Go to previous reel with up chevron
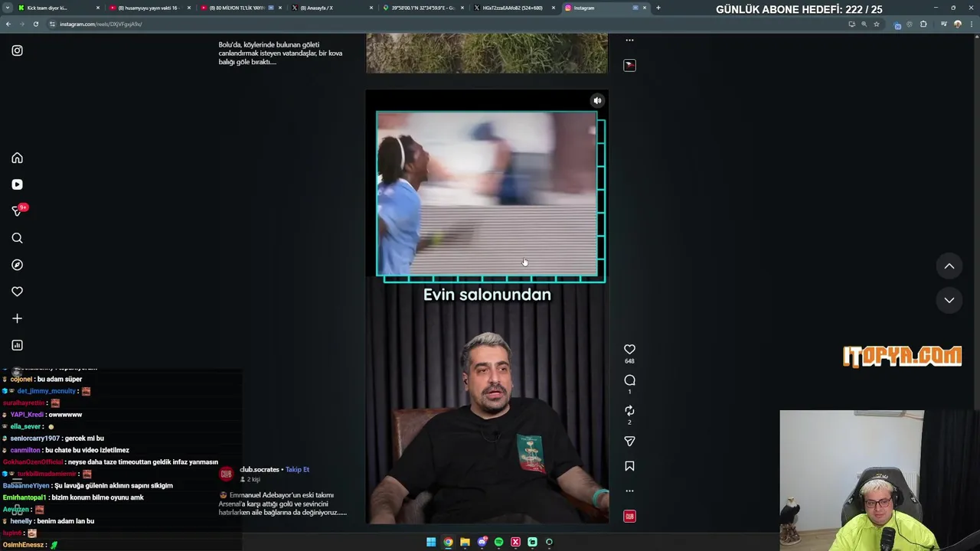This screenshot has height=551, width=980. tap(949, 266)
